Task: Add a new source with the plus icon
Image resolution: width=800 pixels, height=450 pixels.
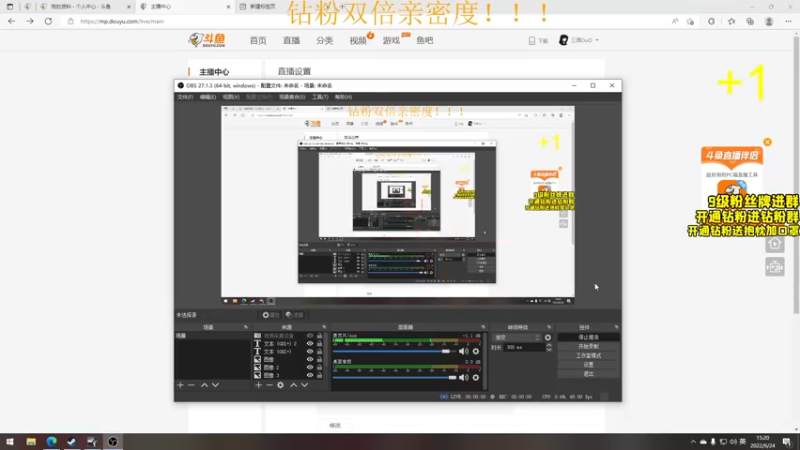Action: click(x=258, y=385)
